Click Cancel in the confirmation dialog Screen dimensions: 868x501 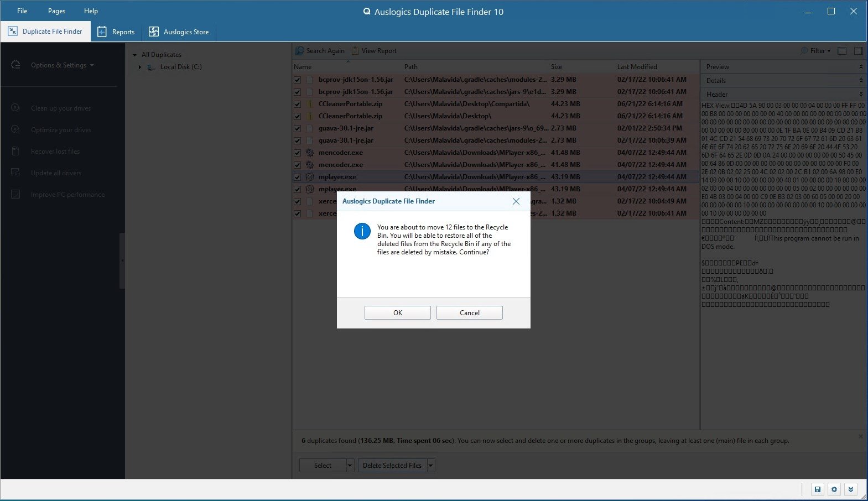click(469, 312)
